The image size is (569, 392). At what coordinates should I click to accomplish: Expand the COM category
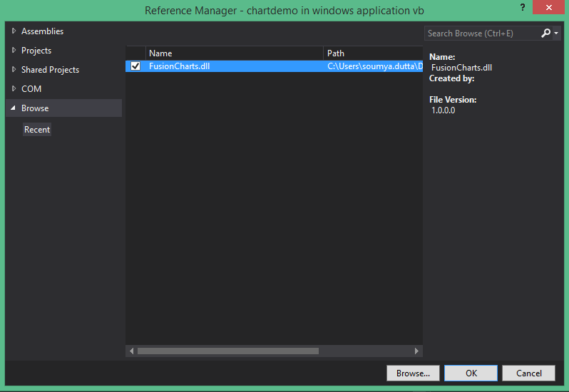(x=14, y=89)
